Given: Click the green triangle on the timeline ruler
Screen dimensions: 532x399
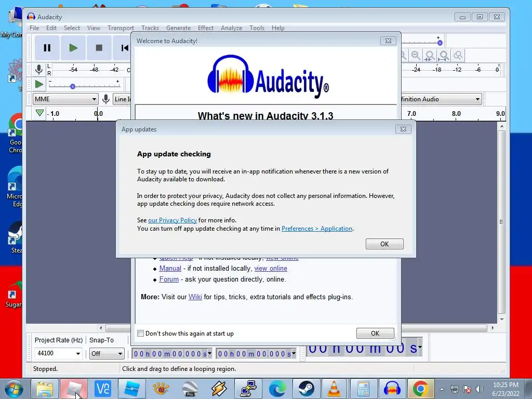Looking at the screenshot, I should coord(39,113).
